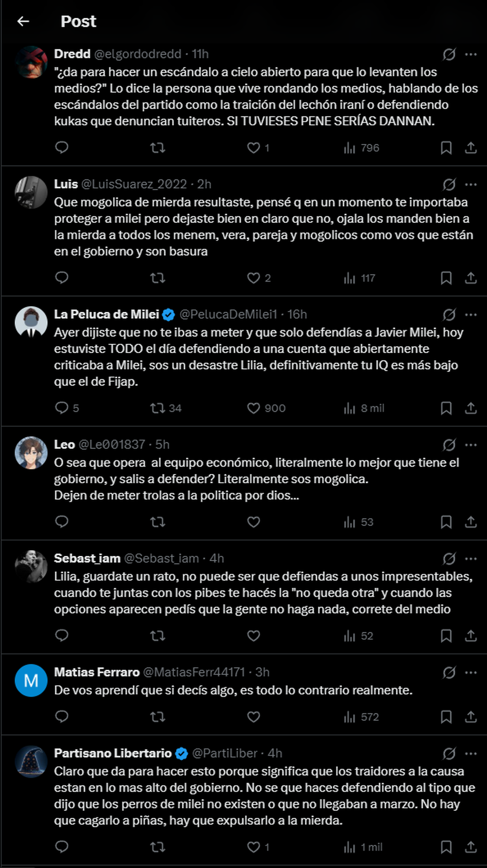Bookmark Leo's reply
This screenshot has width=487, height=868.
[x=446, y=522]
